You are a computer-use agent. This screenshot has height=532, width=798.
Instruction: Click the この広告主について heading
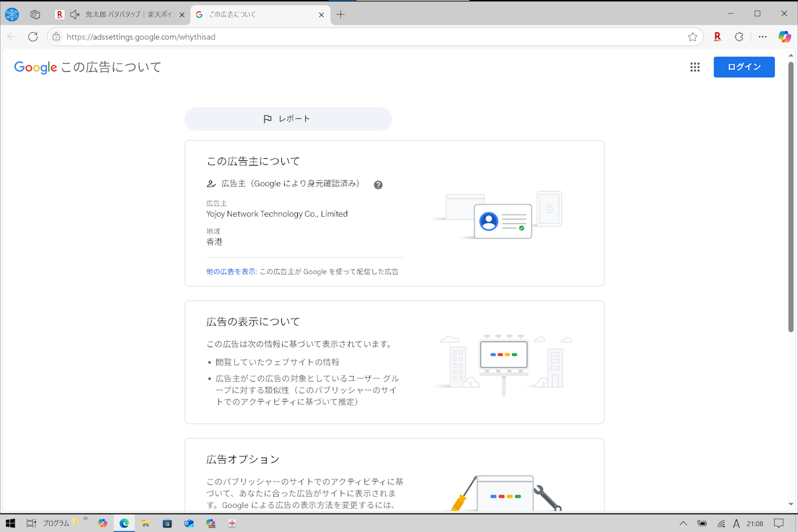[253, 162]
